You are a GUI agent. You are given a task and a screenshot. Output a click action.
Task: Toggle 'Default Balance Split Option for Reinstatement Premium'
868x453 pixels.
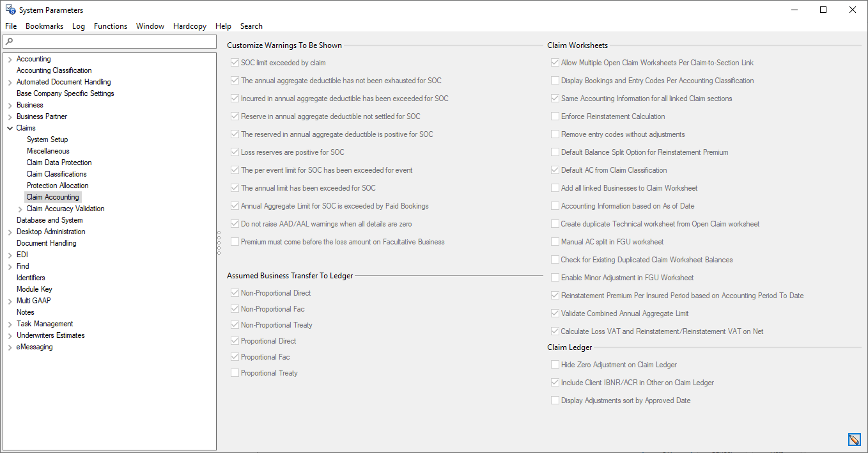point(555,152)
